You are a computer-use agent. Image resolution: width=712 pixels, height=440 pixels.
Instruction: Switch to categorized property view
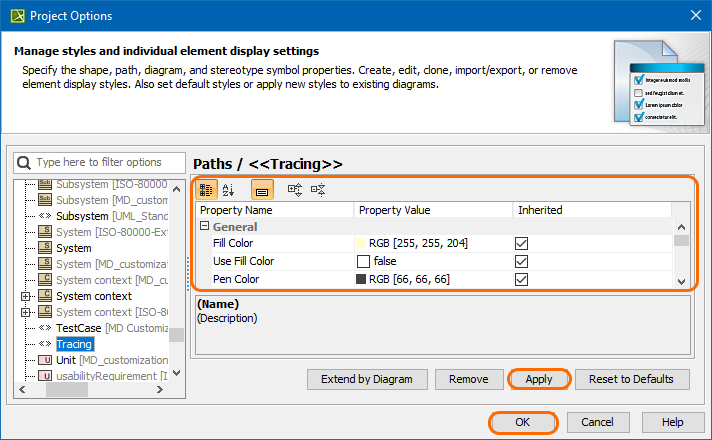pyautogui.click(x=207, y=188)
